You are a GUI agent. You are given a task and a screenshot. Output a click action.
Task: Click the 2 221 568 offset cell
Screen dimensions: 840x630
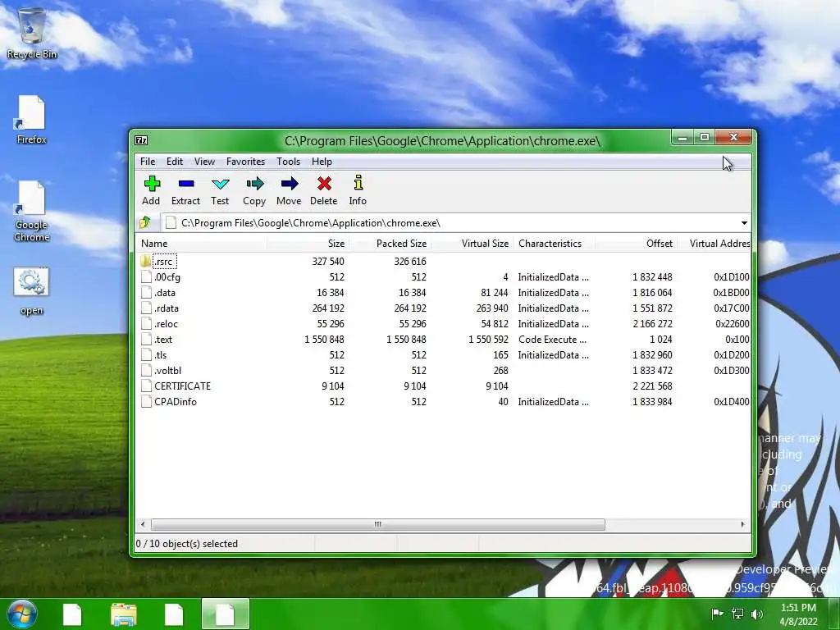click(x=652, y=386)
